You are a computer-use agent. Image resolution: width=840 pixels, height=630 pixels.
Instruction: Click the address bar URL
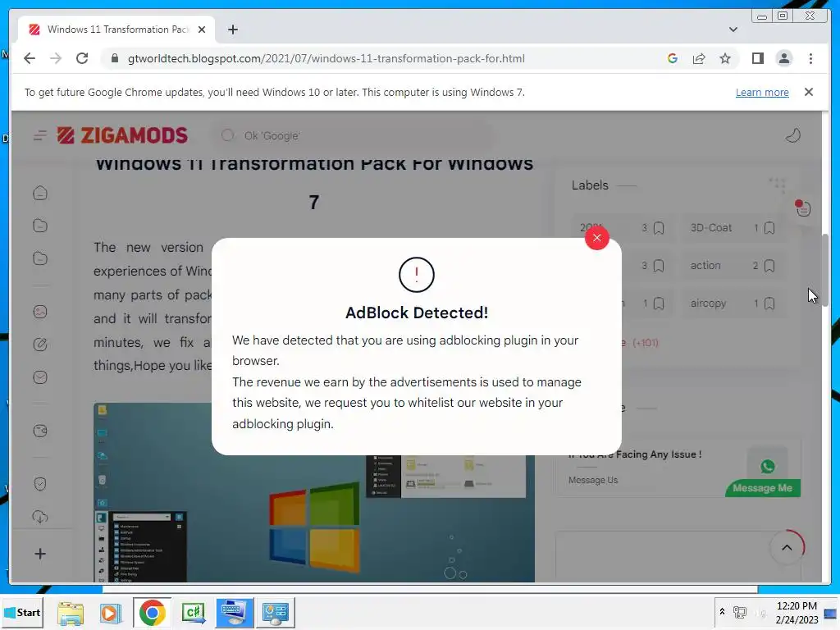pos(326,58)
